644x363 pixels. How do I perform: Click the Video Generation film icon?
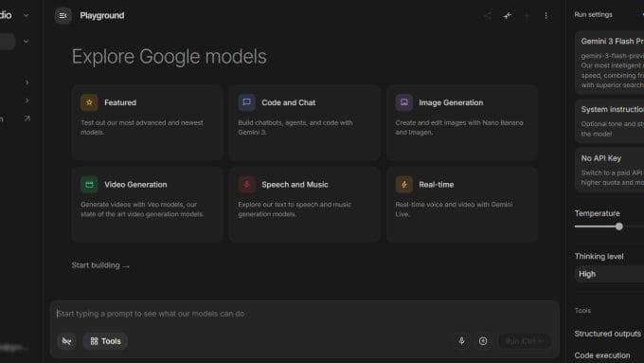[89, 185]
